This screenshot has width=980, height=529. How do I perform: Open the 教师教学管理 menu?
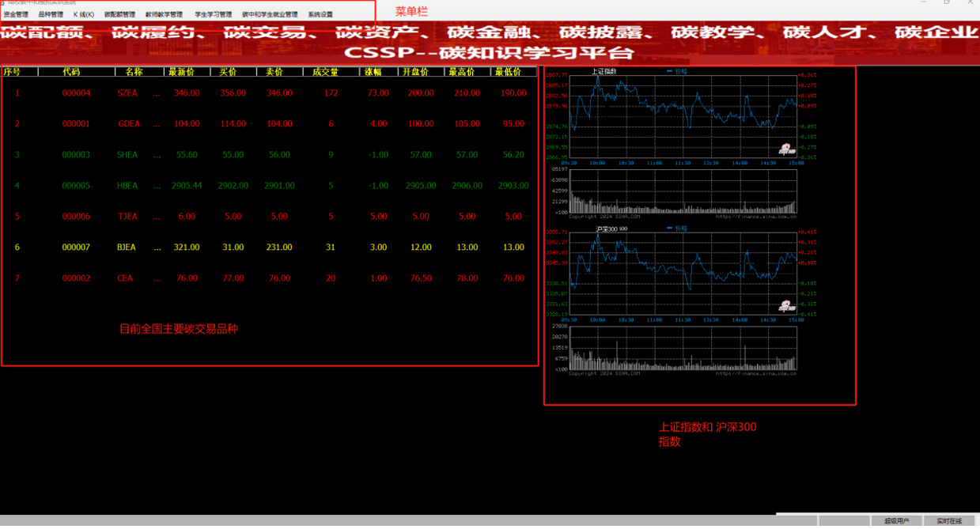(164, 14)
